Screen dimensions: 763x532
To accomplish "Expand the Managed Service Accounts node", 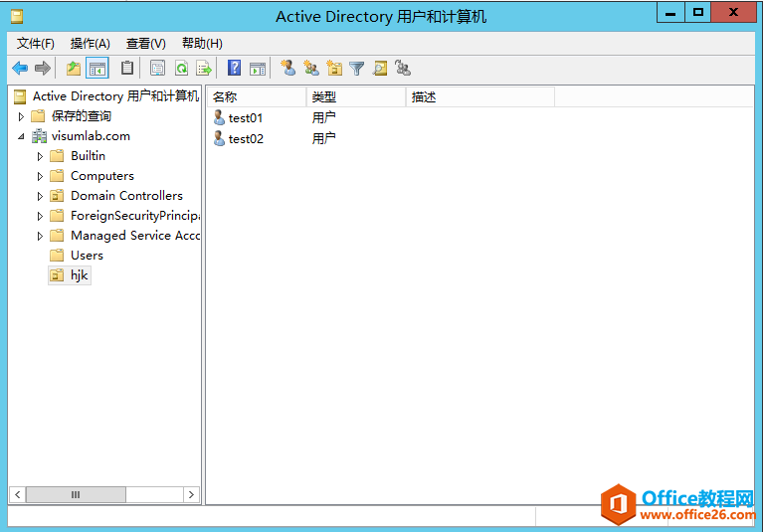I will (40, 236).
